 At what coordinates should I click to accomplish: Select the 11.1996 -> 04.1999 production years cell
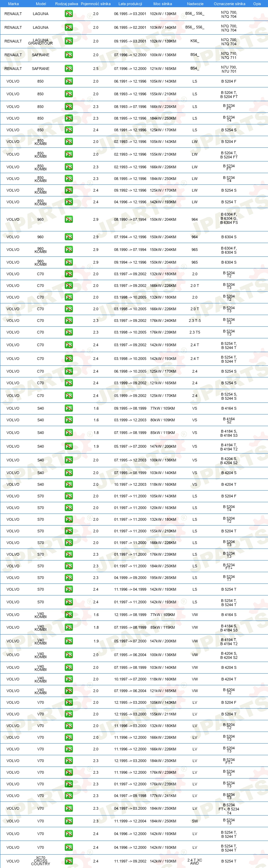130,589
